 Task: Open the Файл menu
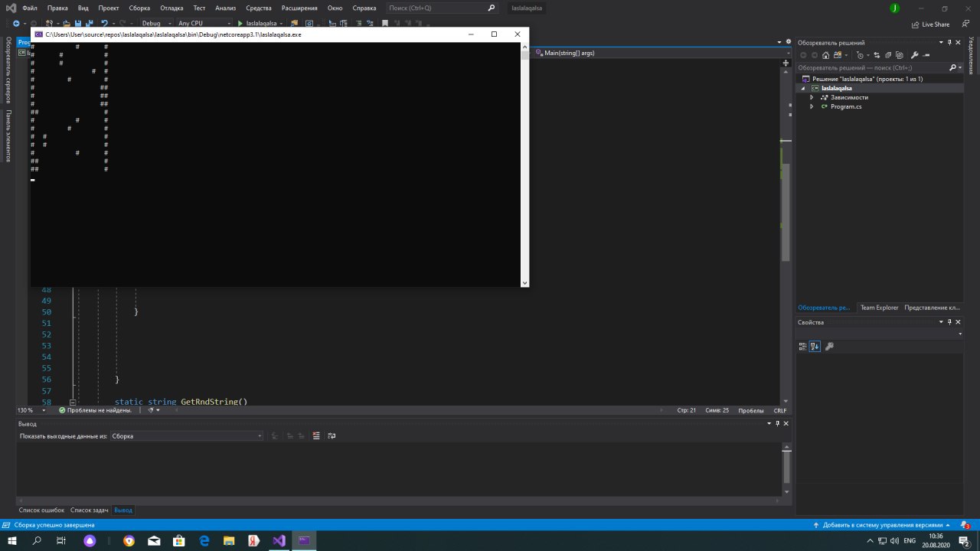(x=30, y=8)
